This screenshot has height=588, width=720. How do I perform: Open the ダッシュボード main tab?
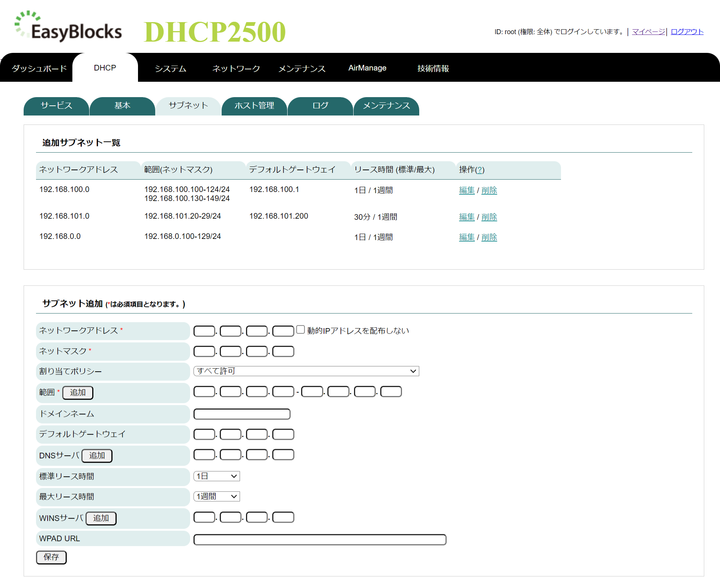[x=39, y=68]
